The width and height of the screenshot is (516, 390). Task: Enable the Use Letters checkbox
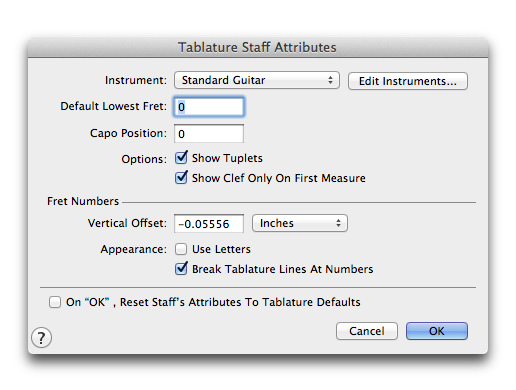click(181, 249)
